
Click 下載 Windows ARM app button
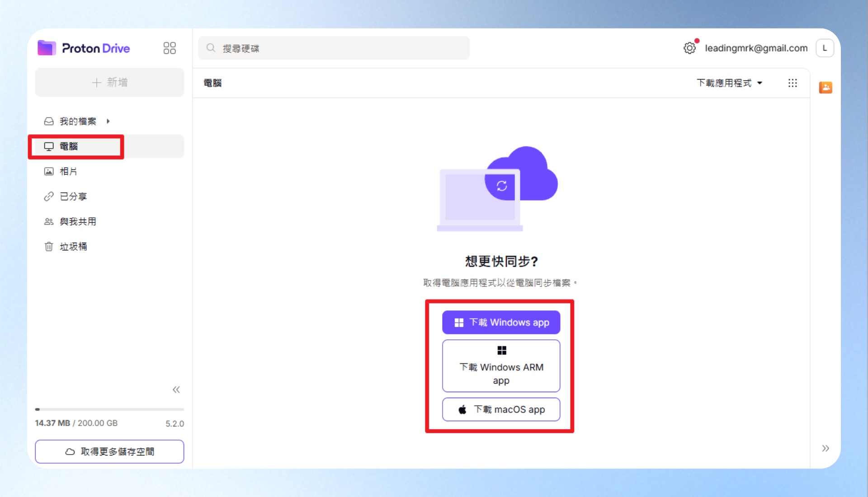coord(501,366)
